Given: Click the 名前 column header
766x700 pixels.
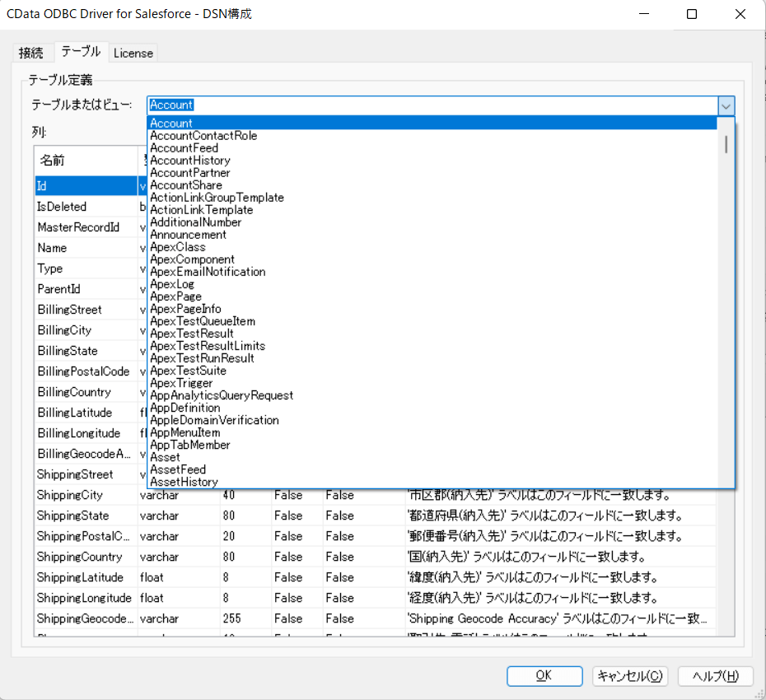Looking at the screenshot, I should [x=86, y=161].
